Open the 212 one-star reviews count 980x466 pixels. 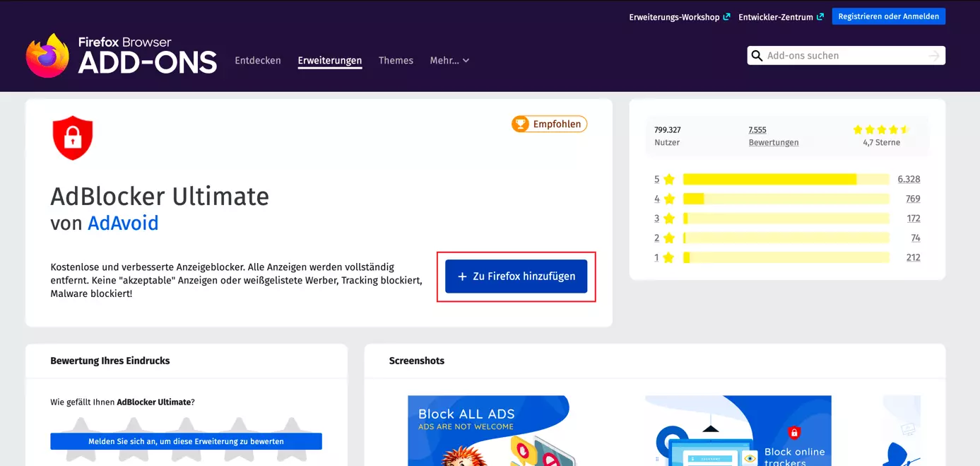(x=914, y=257)
